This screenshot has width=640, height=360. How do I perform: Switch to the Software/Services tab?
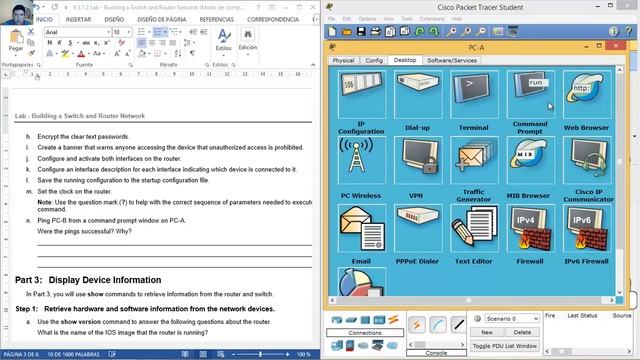tap(452, 60)
